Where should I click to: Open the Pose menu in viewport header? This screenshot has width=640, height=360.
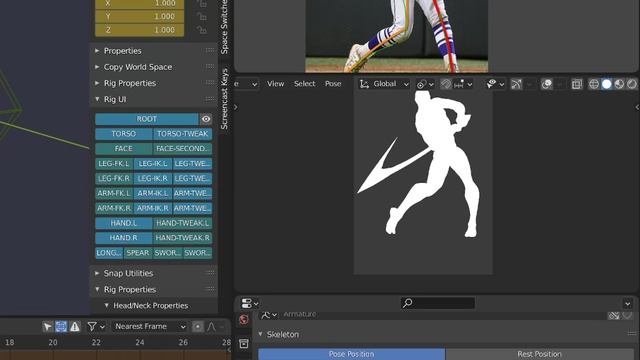coord(333,84)
